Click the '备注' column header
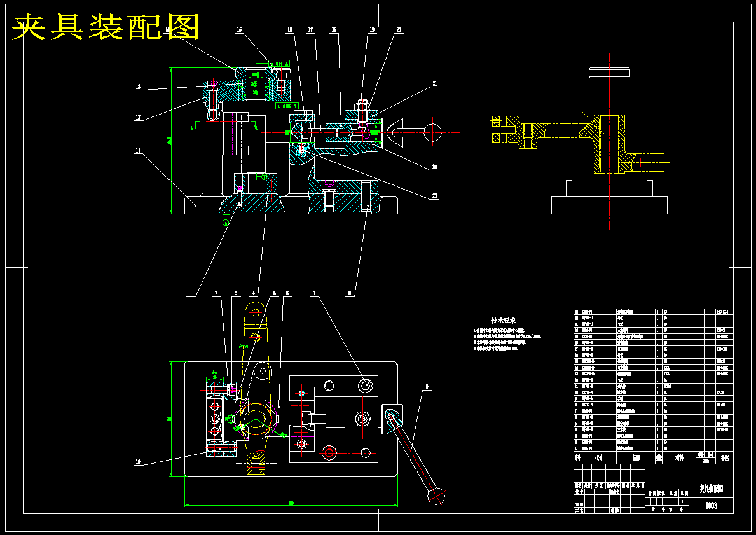 (724, 457)
